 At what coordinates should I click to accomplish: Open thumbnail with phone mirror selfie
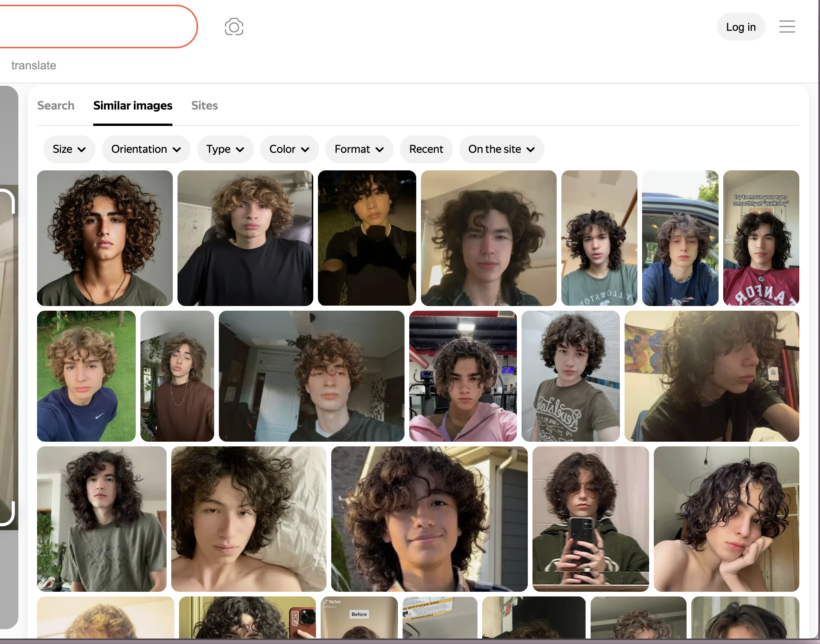590,518
